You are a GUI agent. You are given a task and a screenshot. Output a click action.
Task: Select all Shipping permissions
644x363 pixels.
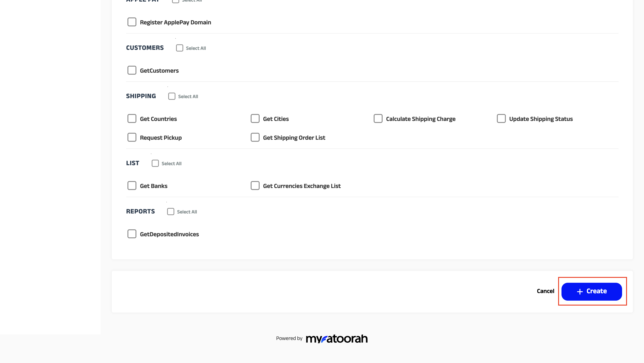click(x=172, y=96)
